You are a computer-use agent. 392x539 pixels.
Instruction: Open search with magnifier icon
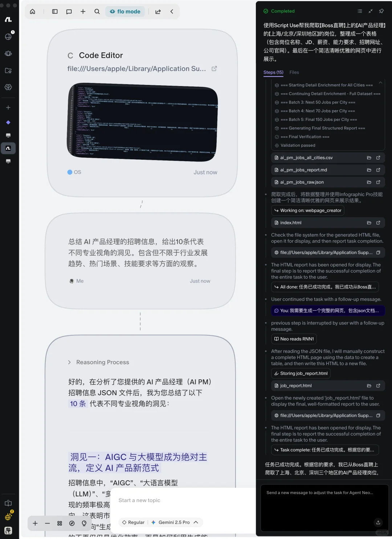point(97,12)
